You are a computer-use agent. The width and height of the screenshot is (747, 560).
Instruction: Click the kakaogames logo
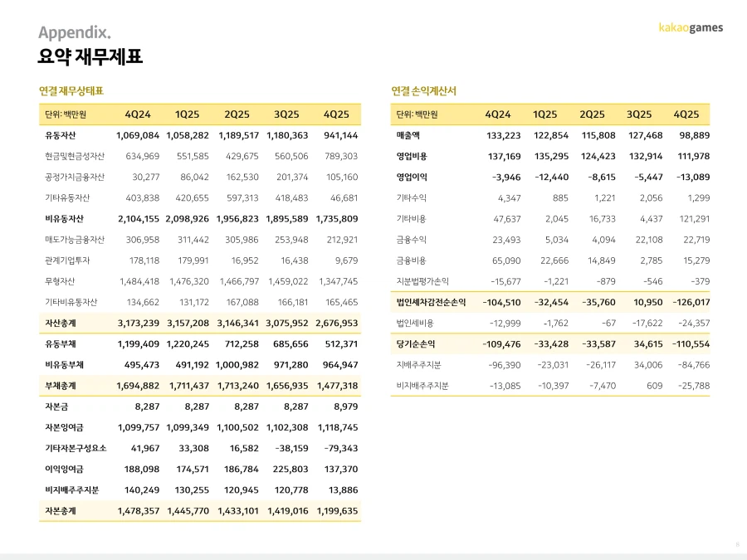point(691,27)
